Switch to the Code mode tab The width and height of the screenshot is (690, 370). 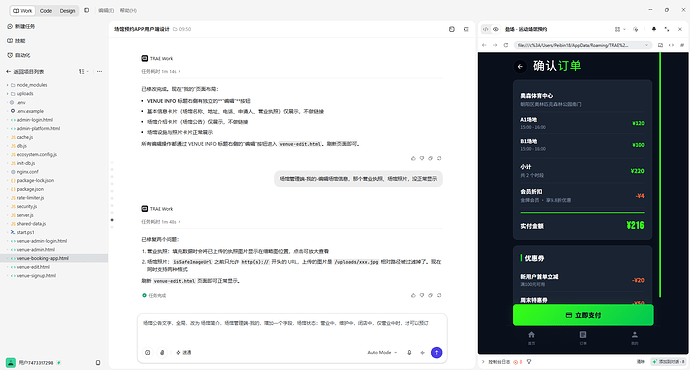[46, 11]
